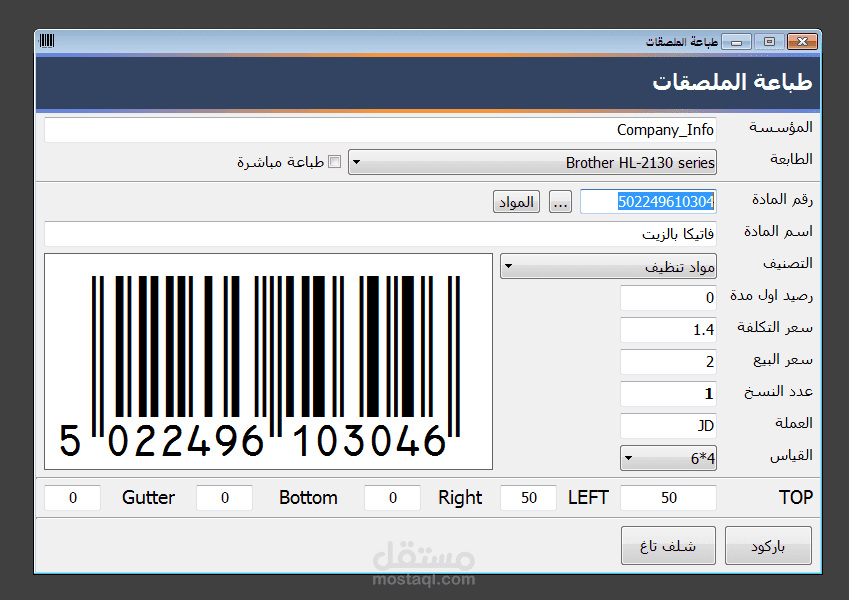Close the طباعة الملصقات window
This screenshot has width=849, height=600.
(x=802, y=42)
